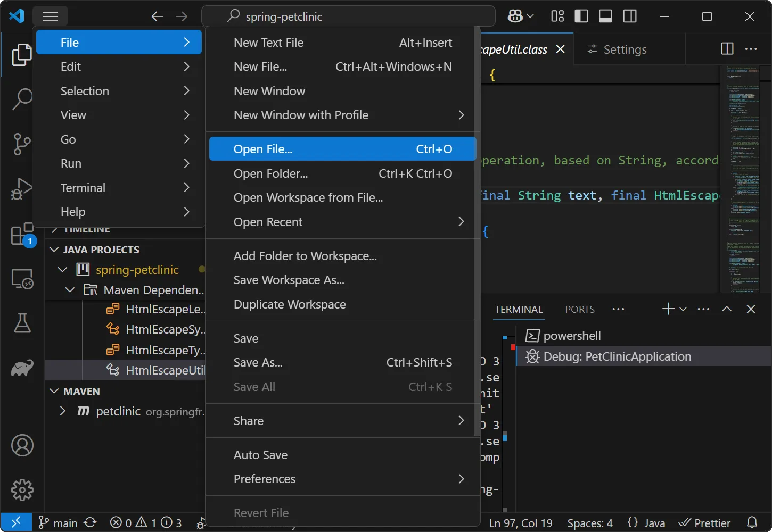Customize layout icon in title bar

point(557,16)
